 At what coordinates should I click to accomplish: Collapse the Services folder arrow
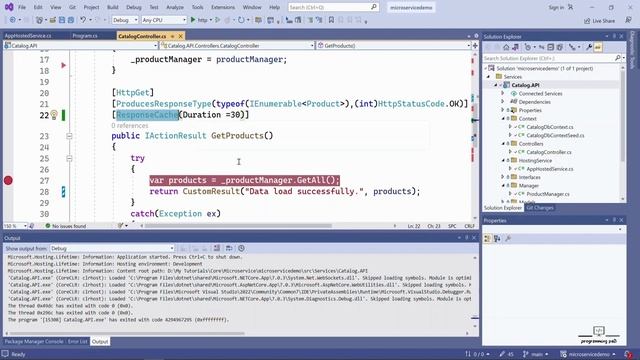pyautogui.click(x=489, y=77)
